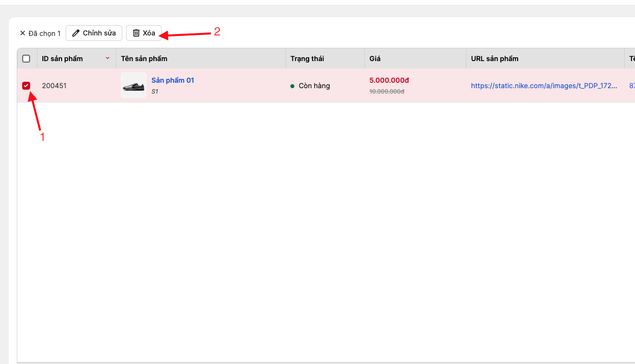The width and height of the screenshot is (635, 364).
Task: Uncheck the checkbox for product 200451
Action: 26,86
